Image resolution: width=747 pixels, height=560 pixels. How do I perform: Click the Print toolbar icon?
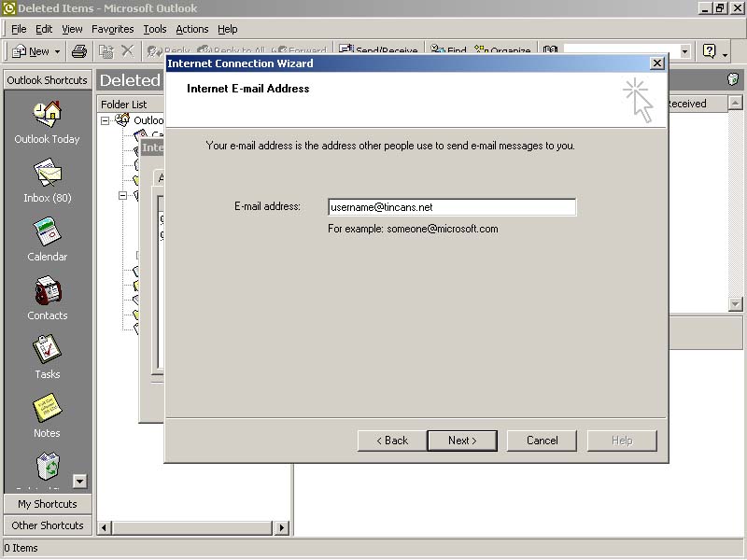[79, 51]
